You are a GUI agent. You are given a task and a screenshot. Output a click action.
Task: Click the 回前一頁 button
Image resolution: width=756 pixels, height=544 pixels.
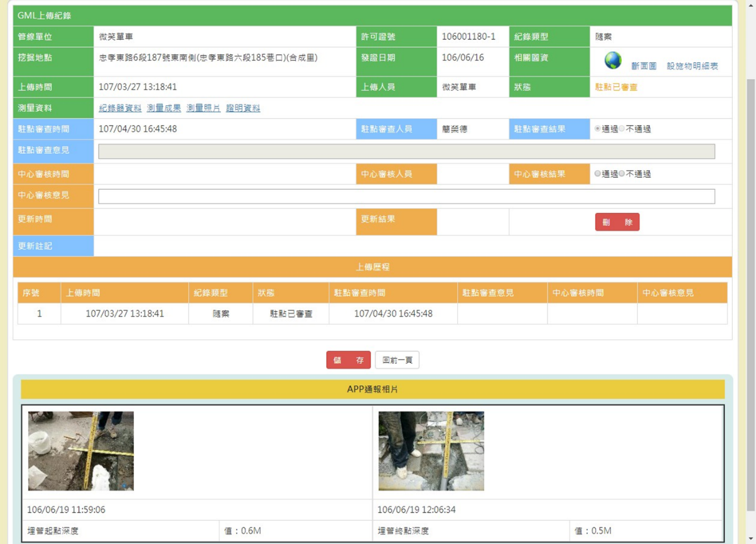397,361
